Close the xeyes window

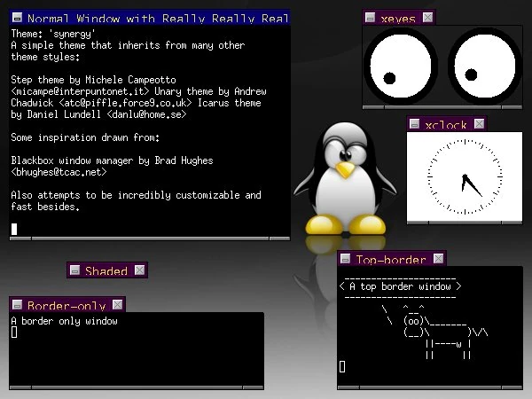[428, 18]
